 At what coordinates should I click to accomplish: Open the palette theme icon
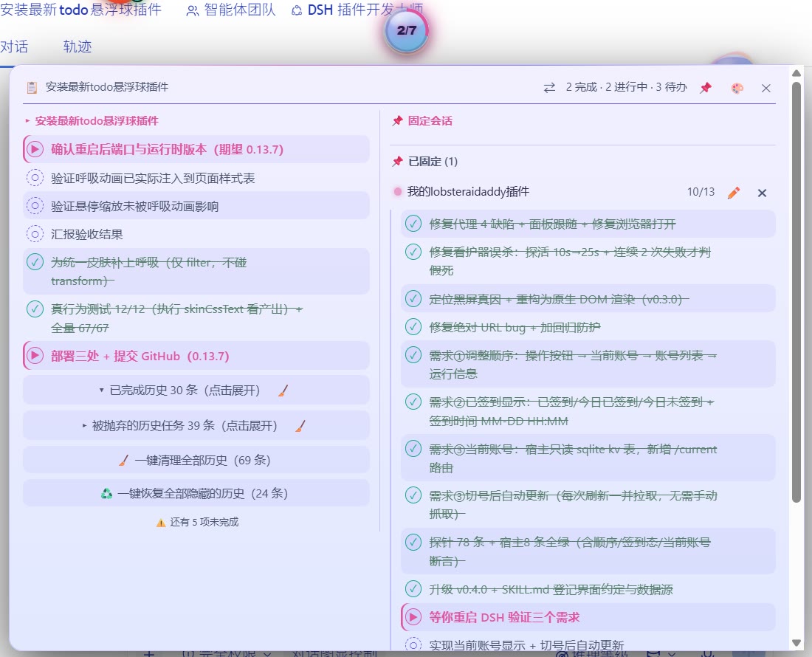click(737, 88)
